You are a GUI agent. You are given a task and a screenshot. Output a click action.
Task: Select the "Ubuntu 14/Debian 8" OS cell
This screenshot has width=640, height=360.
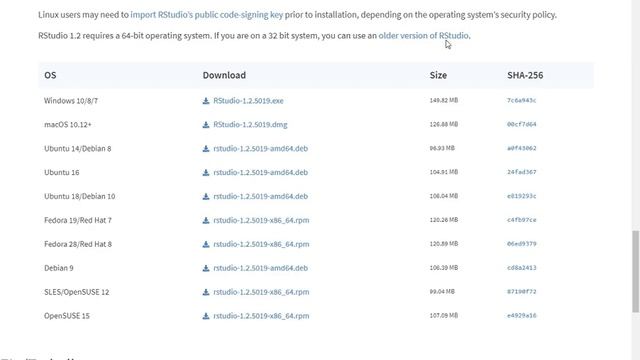pyautogui.click(x=78, y=149)
